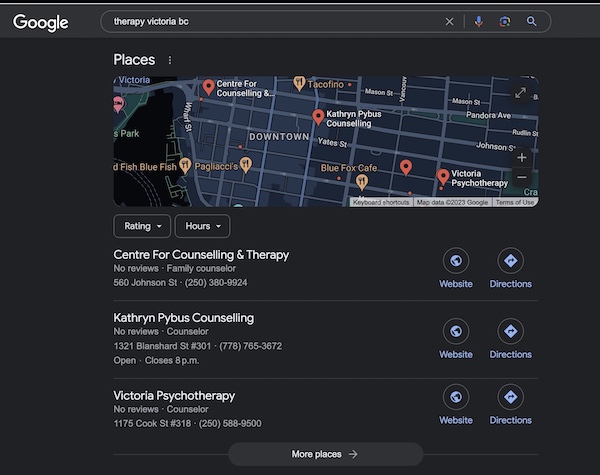The width and height of the screenshot is (600, 475).
Task: Open the Hours filter dropdown
Action: [202, 226]
